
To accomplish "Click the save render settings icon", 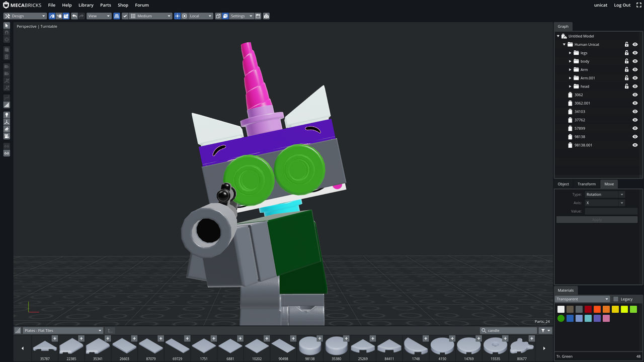I will click(x=258, y=16).
